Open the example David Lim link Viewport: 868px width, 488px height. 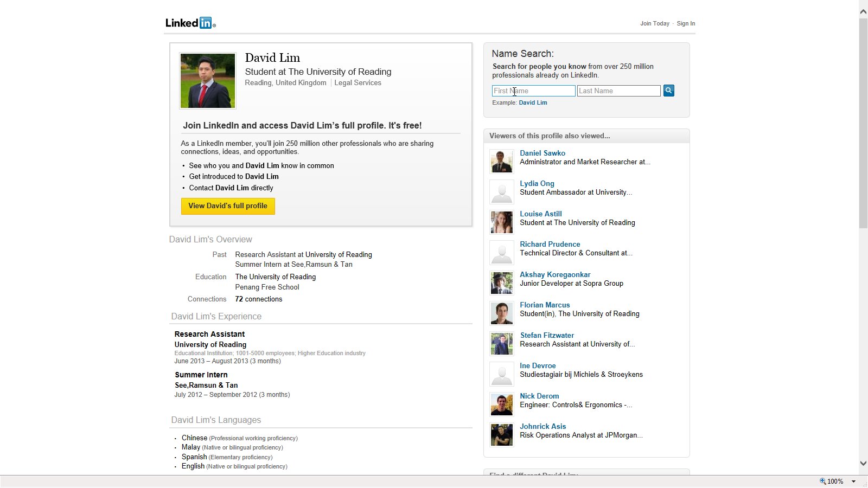tap(533, 102)
